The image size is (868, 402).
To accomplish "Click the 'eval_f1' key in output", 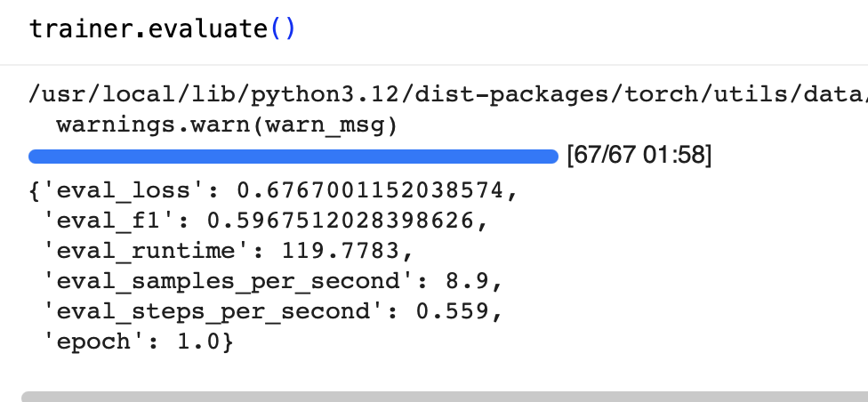I will point(116,220).
